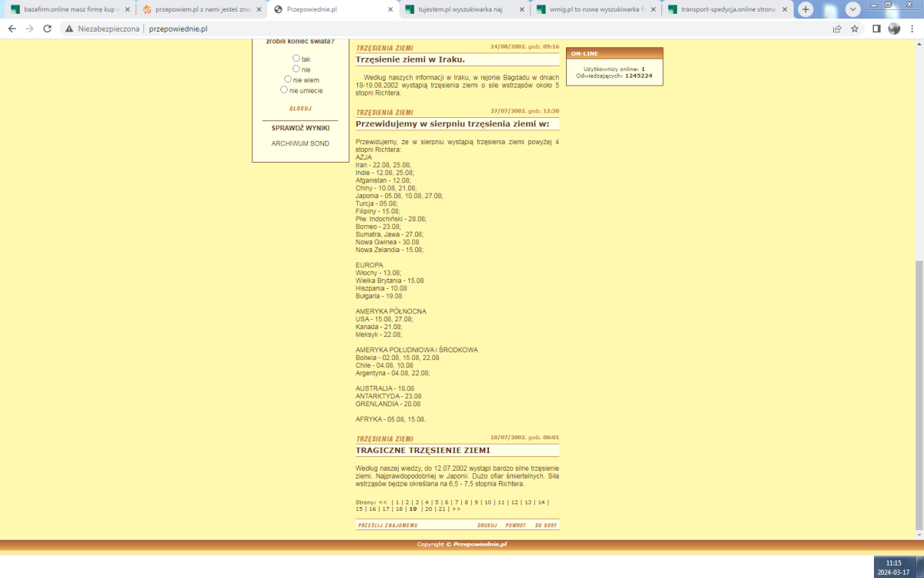
Task: Open the Chrome three-dot menu
Action: 912,29
